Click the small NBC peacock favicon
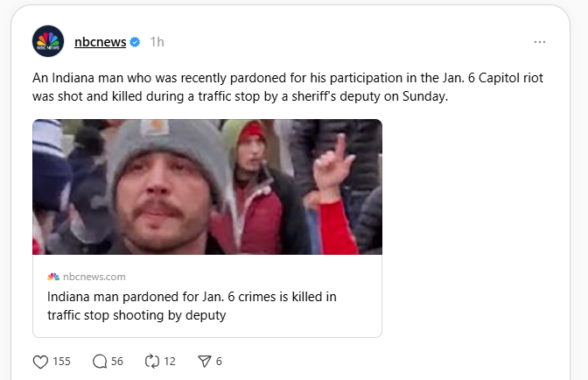The width and height of the screenshot is (588, 380). pyautogui.click(x=53, y=277)
